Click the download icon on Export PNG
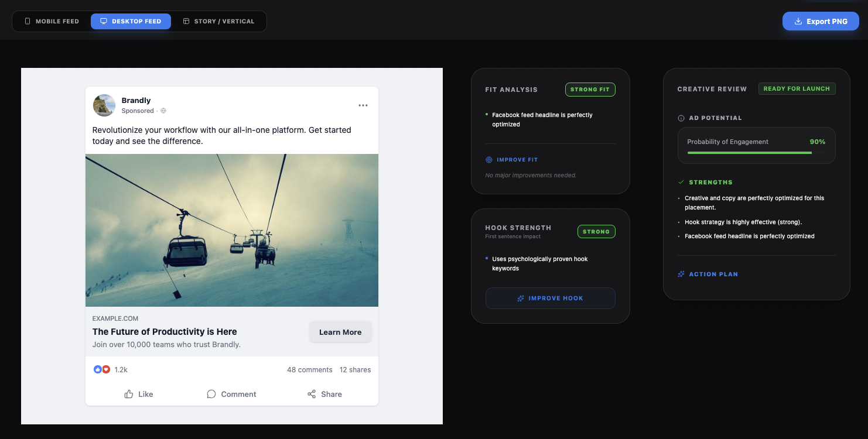Viewport: 868px width, 439px height. [798, 21]
